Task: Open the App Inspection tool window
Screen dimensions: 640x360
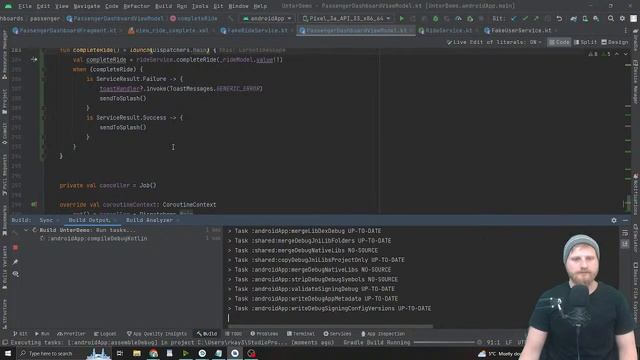Action: [383, 334]
